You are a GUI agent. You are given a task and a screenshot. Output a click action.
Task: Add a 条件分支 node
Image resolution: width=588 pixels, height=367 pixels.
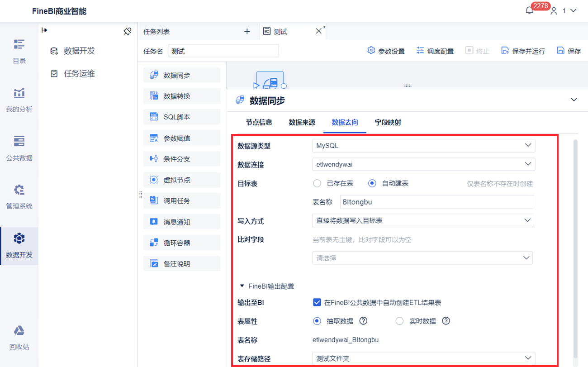182,159
